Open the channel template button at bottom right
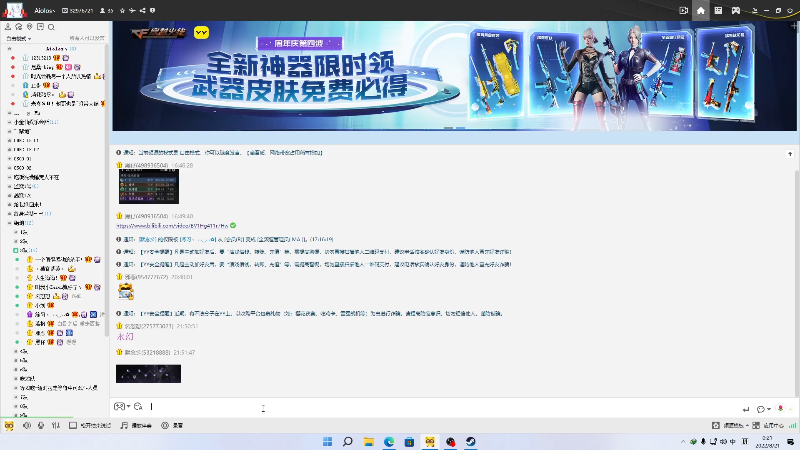800x450 pixels. point(730,426)
